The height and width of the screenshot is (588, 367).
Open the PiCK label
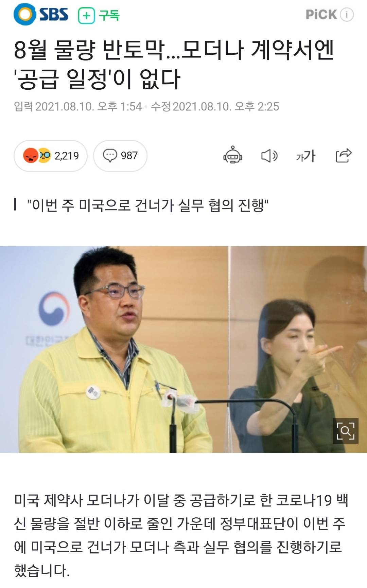click(x=321, y=15)
